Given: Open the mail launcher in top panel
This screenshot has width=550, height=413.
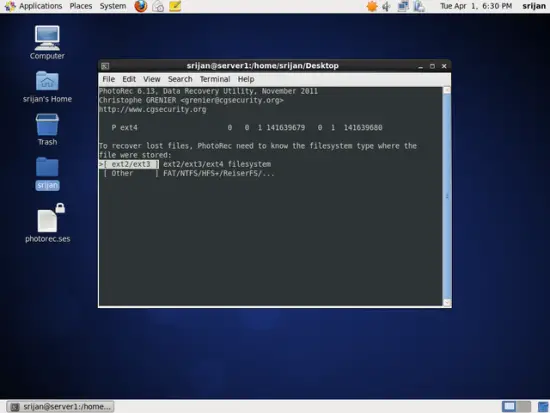Looking at the screenshot, I should click(158, 6).
